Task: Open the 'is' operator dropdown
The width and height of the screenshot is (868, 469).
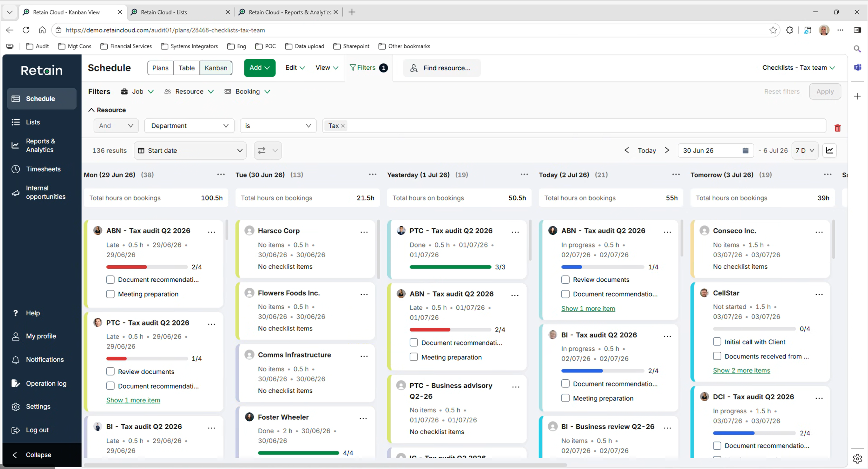Action: pos(278,126)
